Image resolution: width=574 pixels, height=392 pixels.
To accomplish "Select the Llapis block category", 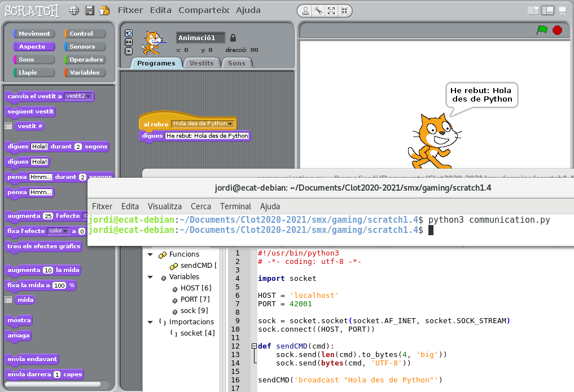I will coord(34,72).
